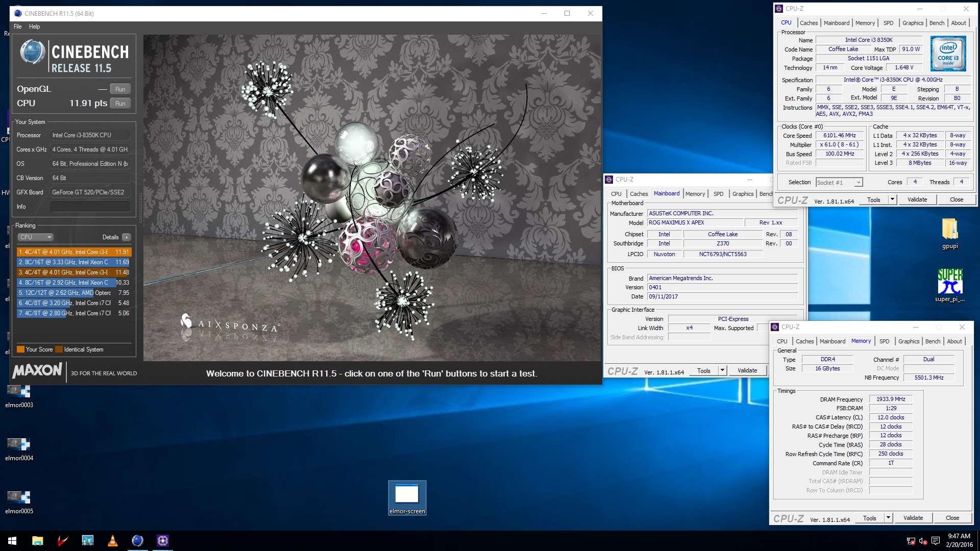980x551 pixels.
Task: Open the File menu in Cinebench
Action: click(18, 27)
